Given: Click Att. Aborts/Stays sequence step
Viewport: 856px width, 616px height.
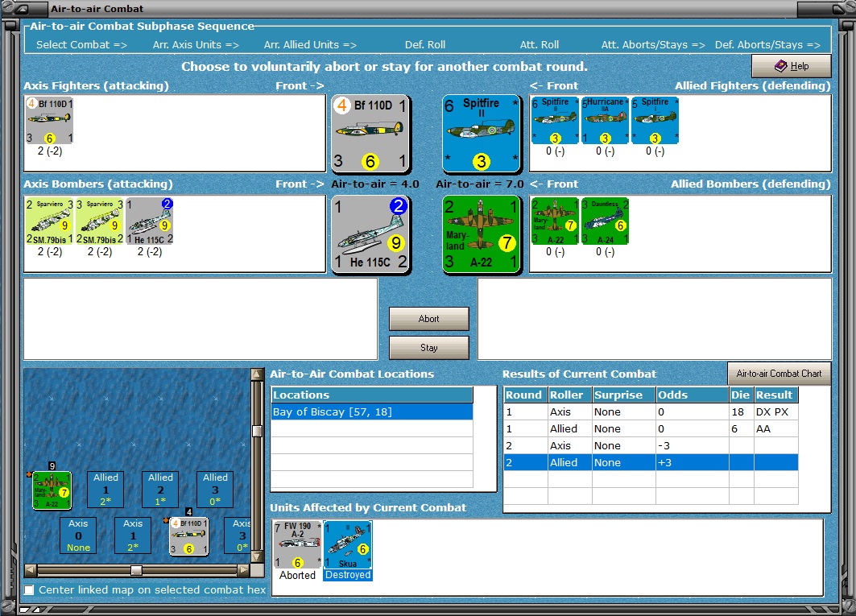Looking at the screenshot, I should pos(653,45).
